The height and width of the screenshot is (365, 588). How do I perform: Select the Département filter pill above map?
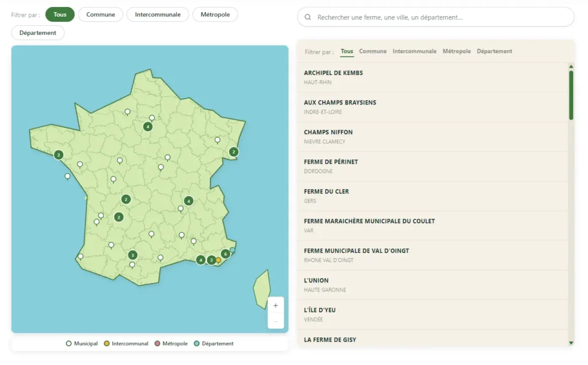coord(38,33)
